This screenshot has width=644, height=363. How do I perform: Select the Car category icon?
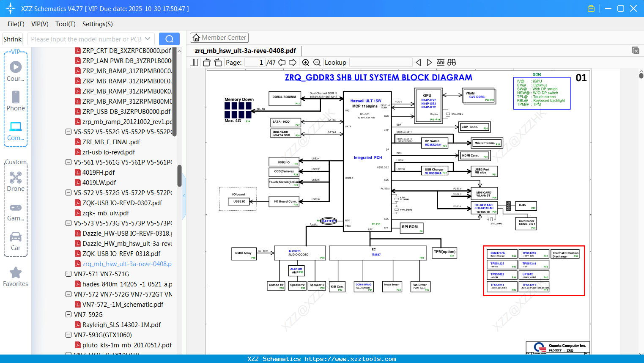(16, 241)
